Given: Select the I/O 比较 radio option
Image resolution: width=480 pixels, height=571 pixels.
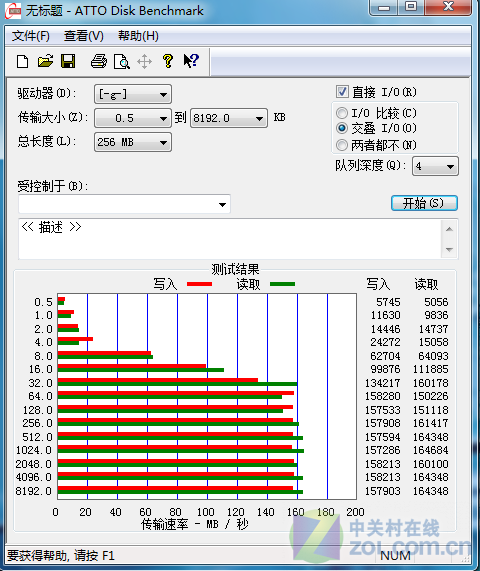Looking at the screenshot, I should pyautogui.click(x=342, y=113).
